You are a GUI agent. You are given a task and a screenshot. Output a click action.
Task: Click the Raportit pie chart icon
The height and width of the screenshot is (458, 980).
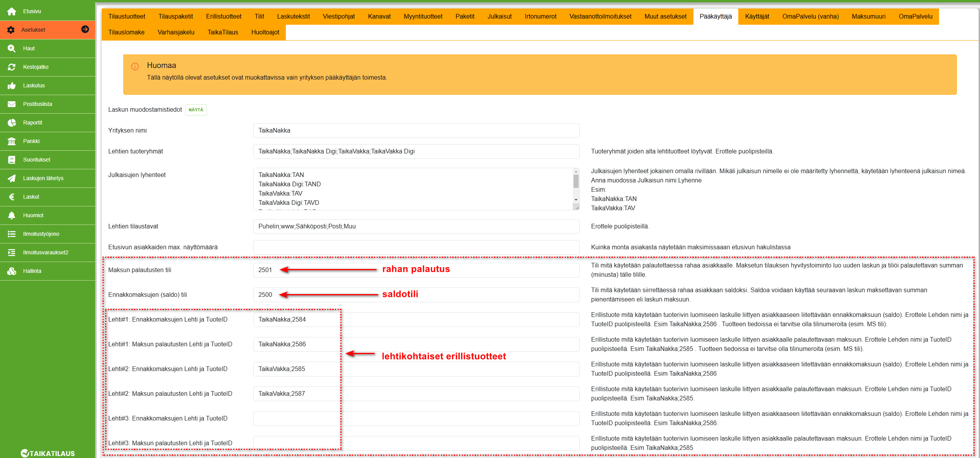coord(12,123)
